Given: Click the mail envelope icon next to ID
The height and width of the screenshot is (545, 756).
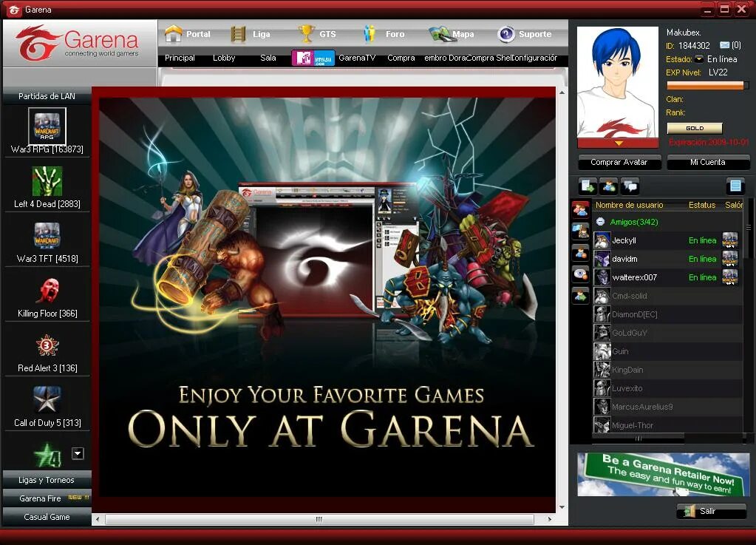Looking at the screenshot, I should coord(725,45).
